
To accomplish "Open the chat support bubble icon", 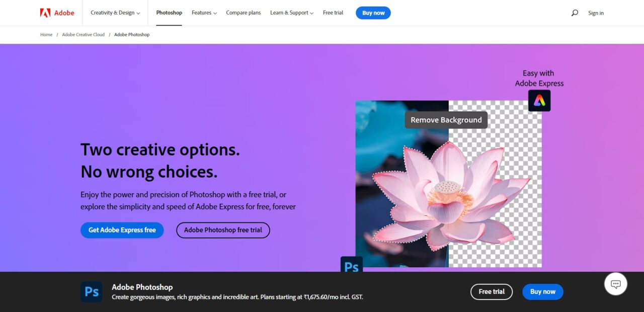I will (616, 284).
